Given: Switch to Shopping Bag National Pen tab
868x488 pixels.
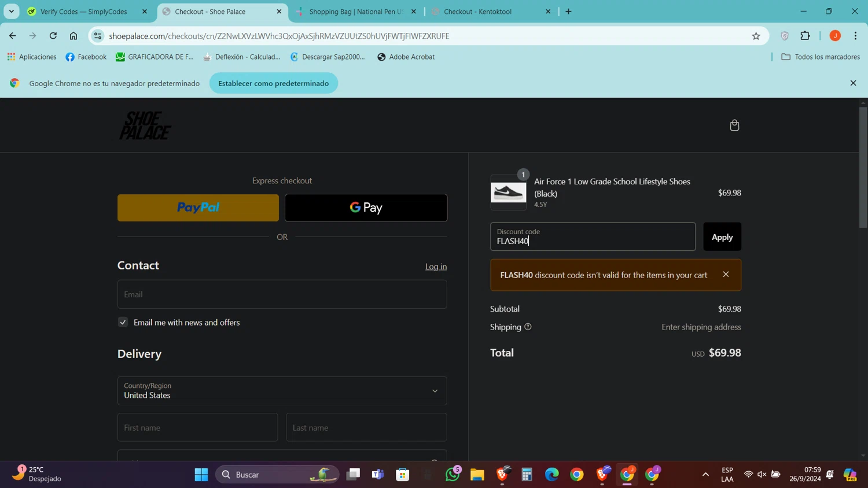Looking at the screenshot, I should click(x=356, y=12).
